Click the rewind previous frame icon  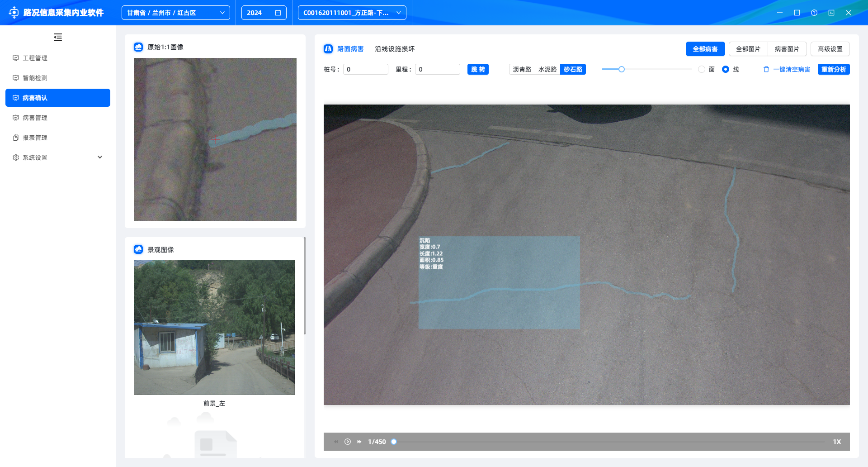(336, 442)
